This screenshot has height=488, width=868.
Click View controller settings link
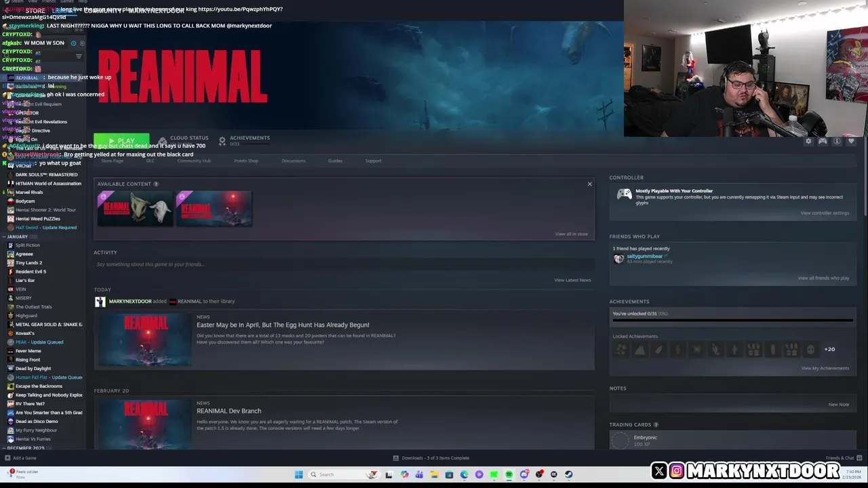(x=825, y=213)
